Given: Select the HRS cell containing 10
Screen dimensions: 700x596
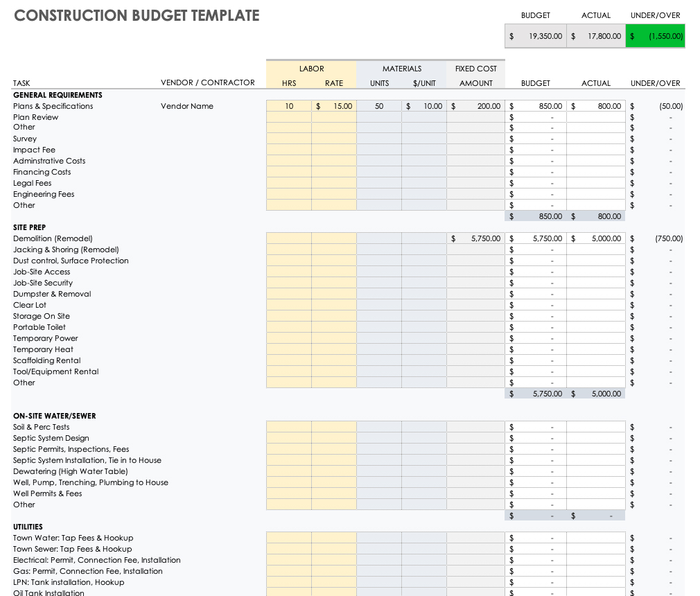Looking at the screenshot, I should [x=289, y=106].
